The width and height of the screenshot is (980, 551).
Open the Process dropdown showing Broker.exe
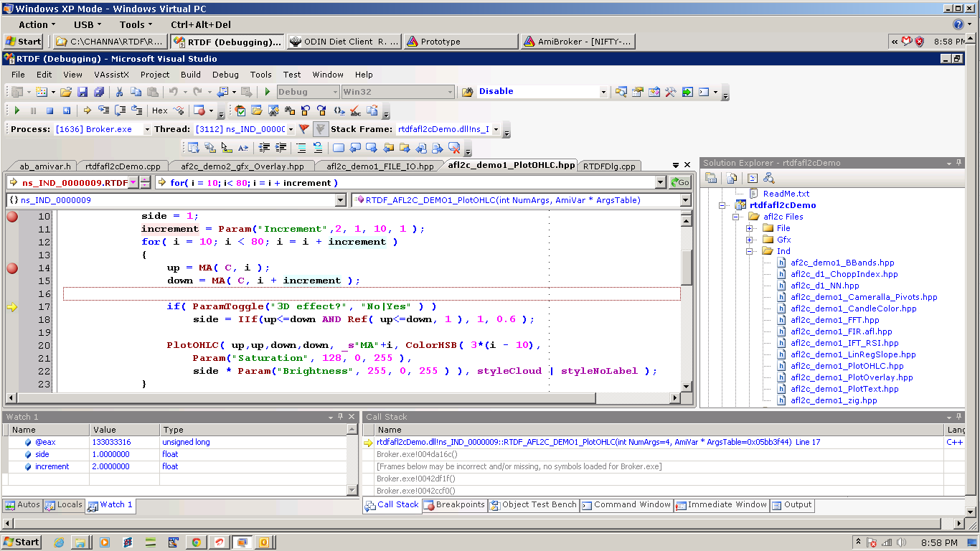tap(147, 130)
